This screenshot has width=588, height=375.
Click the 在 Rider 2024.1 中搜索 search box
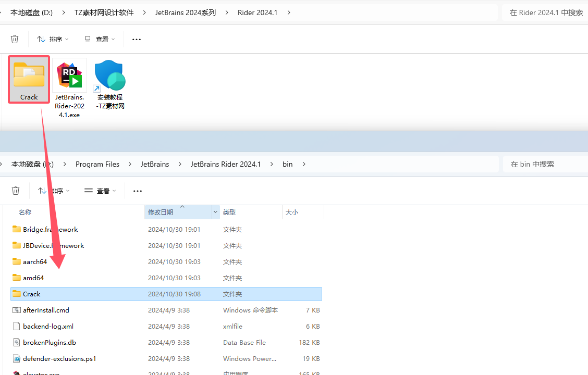tap(545, 12)
